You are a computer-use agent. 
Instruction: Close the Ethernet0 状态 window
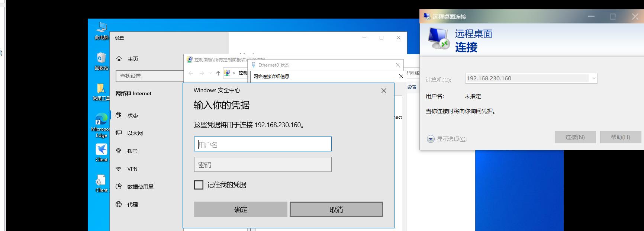tap(398, 65)
